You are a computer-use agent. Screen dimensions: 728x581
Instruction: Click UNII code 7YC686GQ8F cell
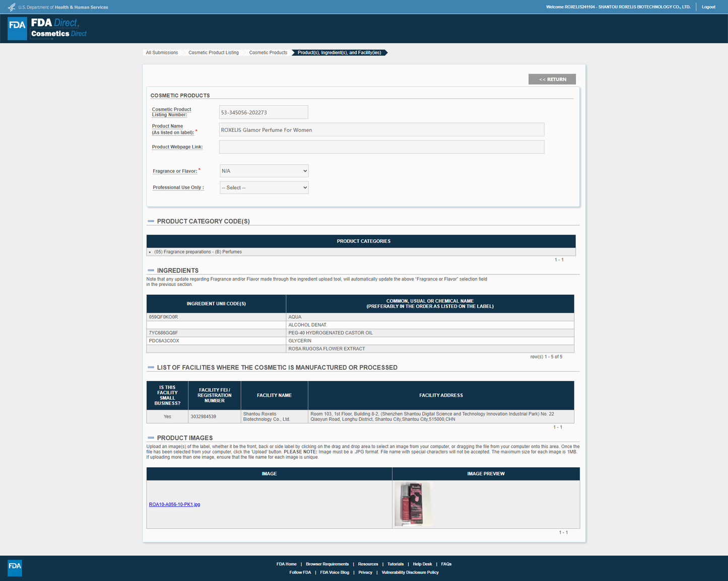tap(216, 333)
